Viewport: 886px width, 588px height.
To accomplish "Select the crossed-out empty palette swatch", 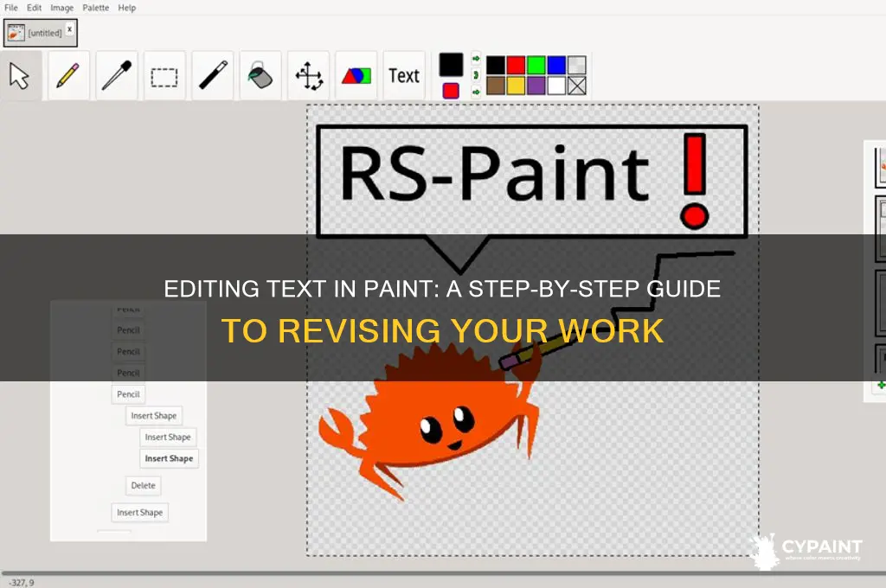I will [x=577, y=86].
